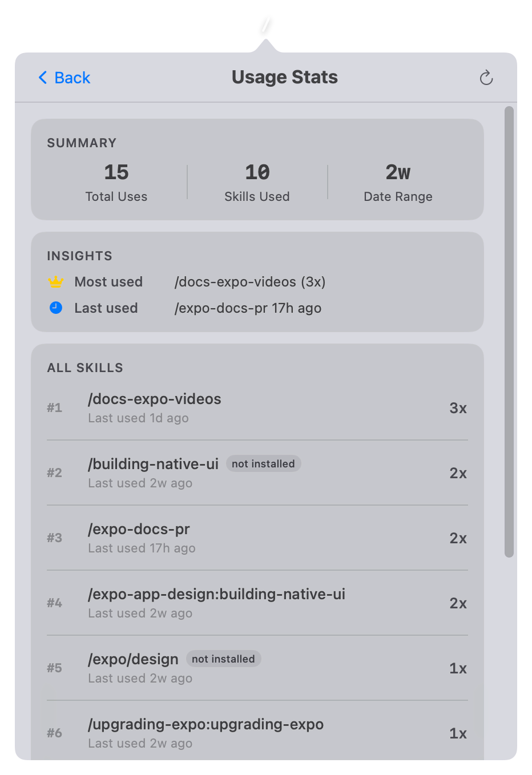Click the crown icon beside Most used
This screenshot has width=532, height=775.
pyautogui.click(x=55, y=281)
